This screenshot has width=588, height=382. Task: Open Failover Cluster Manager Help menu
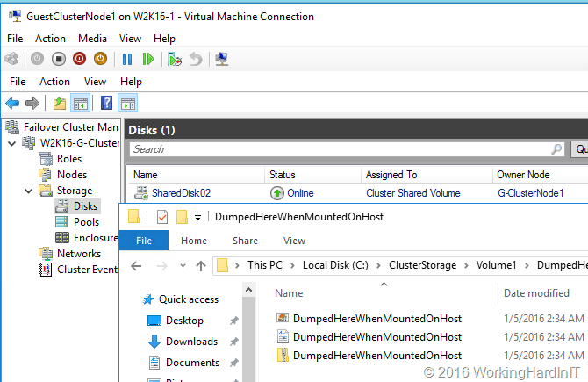131,82
